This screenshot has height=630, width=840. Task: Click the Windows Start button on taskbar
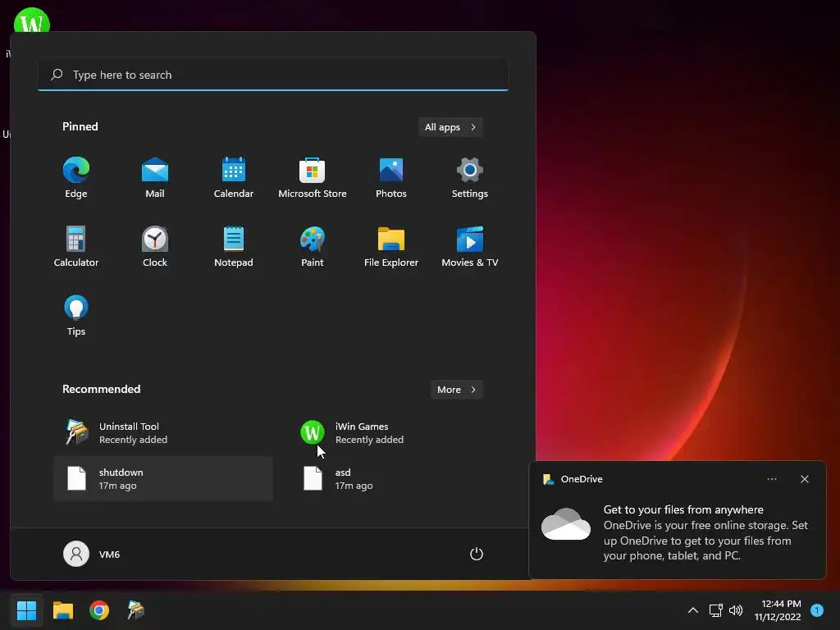pos(26,610)
